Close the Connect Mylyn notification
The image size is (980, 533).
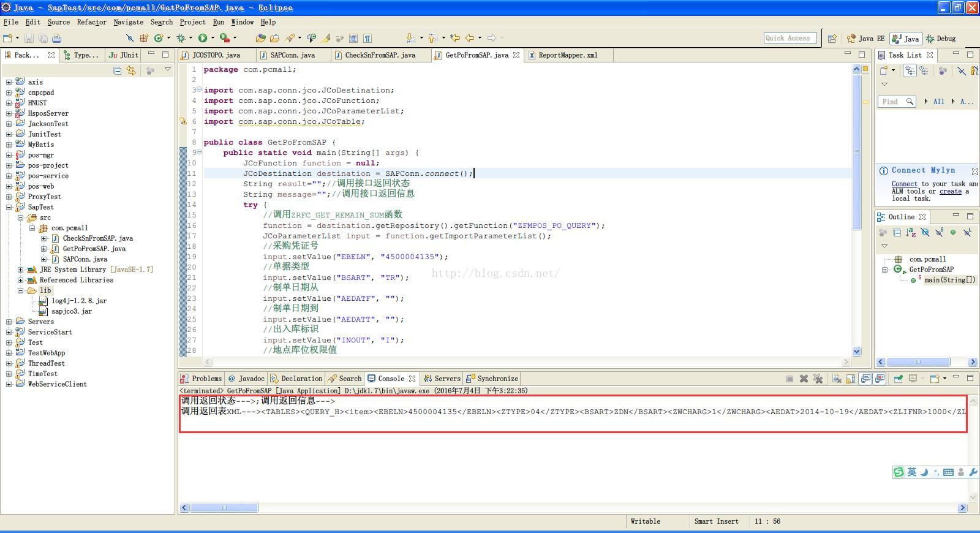point(974,171)
